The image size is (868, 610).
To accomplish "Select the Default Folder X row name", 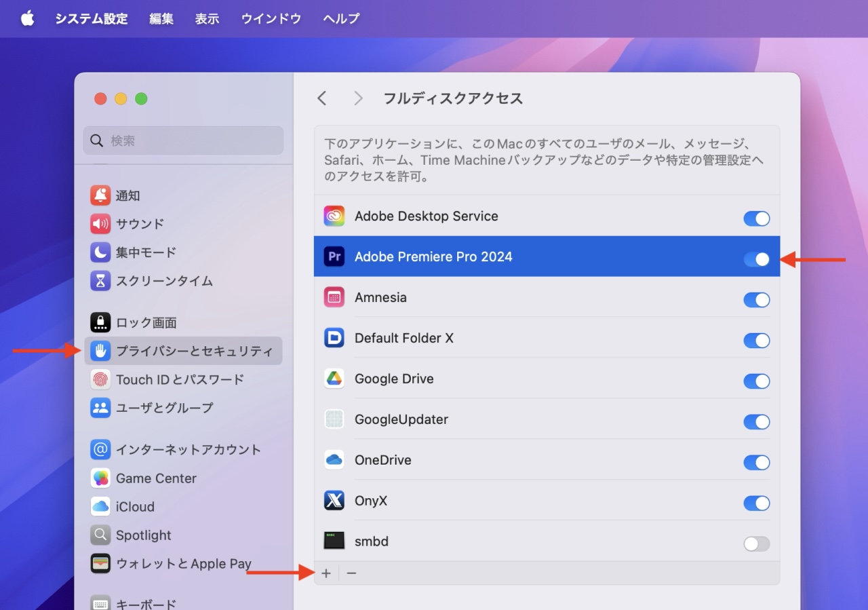I will pyautogui.click(x=404, y=338).
